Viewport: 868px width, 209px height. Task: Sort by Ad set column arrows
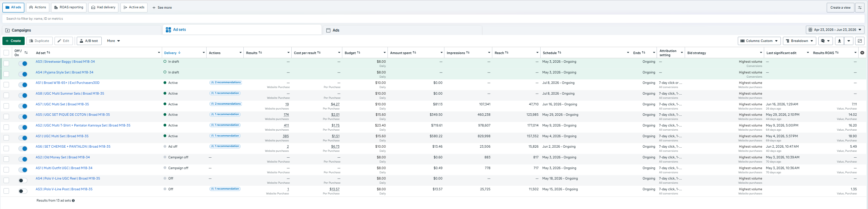[x=49, y=53]
